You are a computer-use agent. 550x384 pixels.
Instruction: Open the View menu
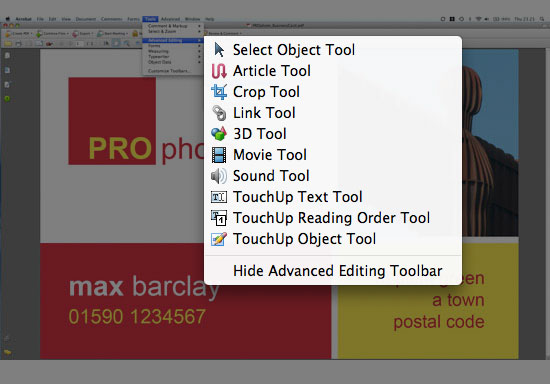coord(66,19)
